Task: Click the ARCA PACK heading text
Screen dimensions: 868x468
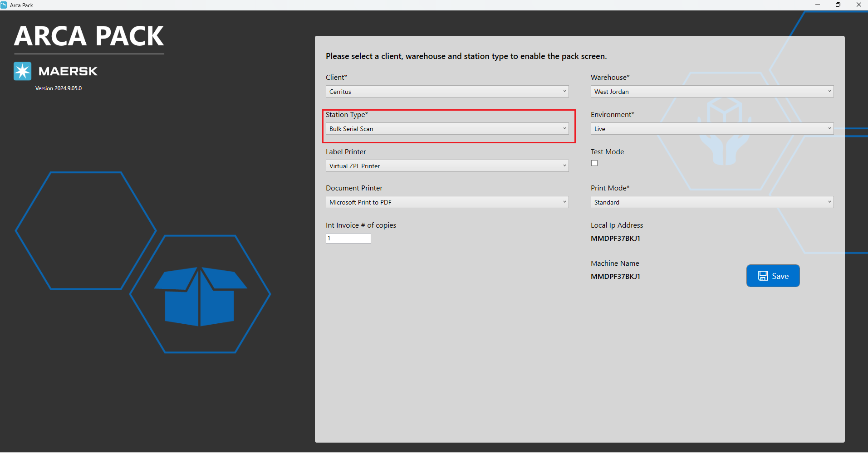Action: click(89, 36)
